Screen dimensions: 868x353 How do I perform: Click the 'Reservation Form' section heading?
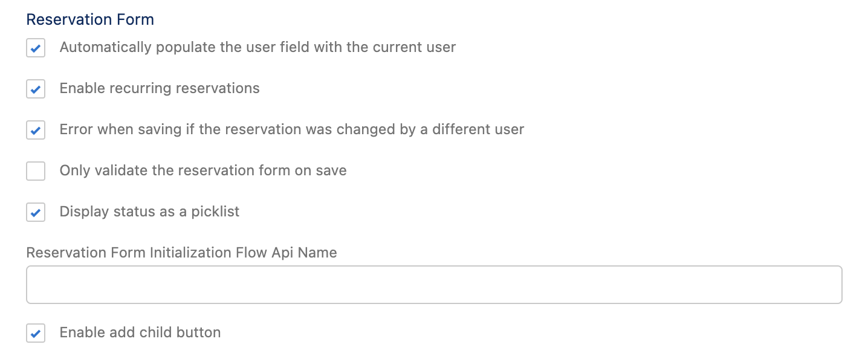tap(90, 19)
